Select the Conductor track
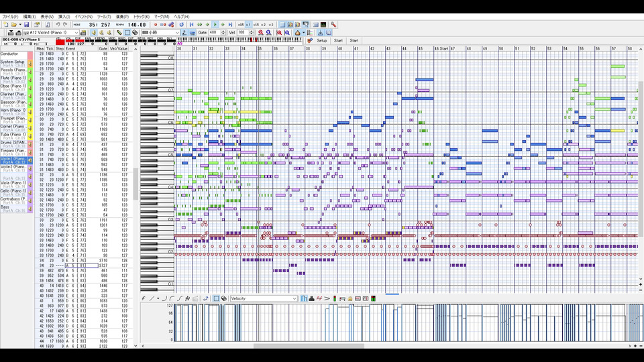The height and width of the screenshot is (362, 644). (13, 56)
